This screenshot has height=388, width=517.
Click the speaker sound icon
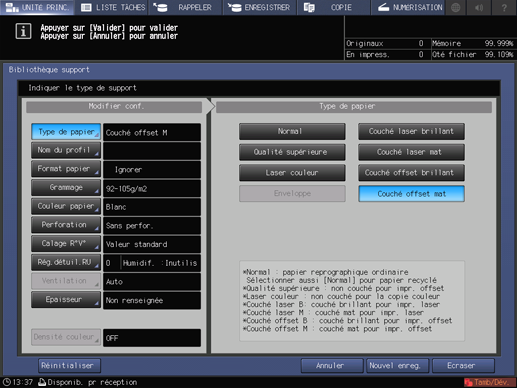(479, 7)
